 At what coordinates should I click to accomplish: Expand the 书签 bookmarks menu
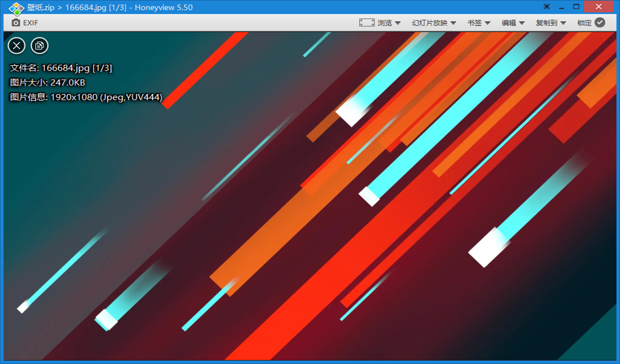(479, 23)
